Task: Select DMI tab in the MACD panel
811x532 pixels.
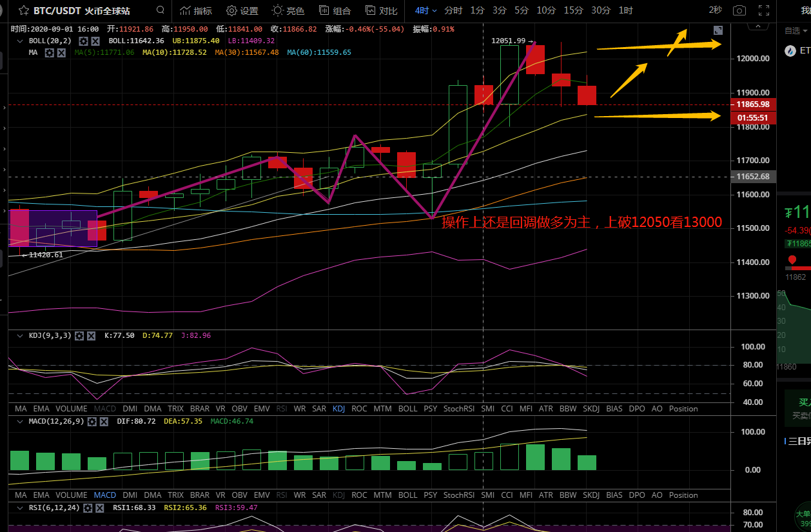Action: point(130,495)
